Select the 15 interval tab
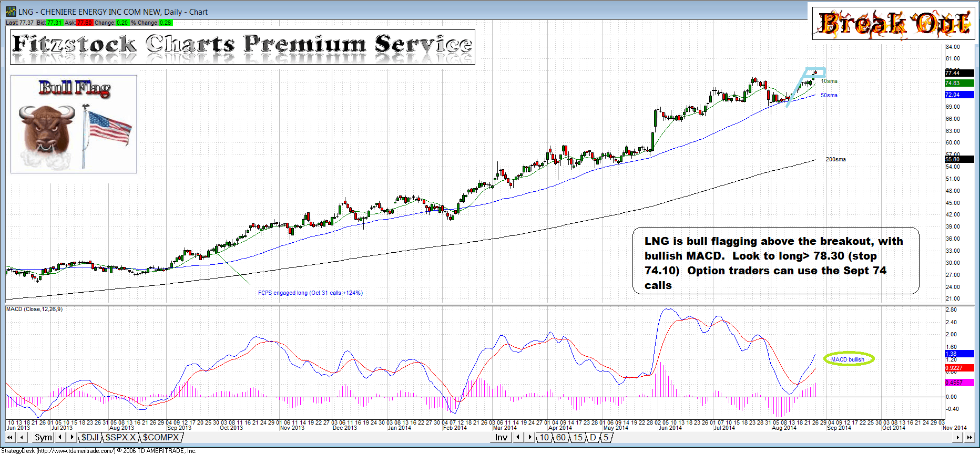 (x=578, y=437)
